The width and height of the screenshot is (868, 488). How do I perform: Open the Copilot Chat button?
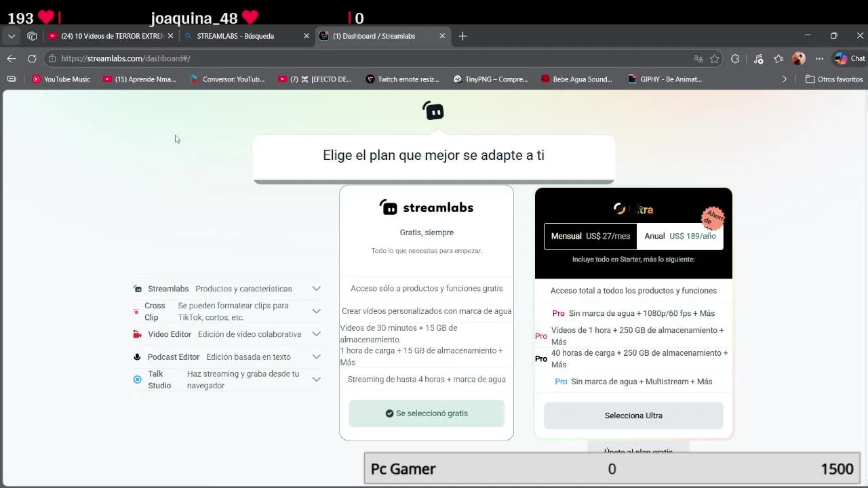pyautogui.click(x=849, y=59)
